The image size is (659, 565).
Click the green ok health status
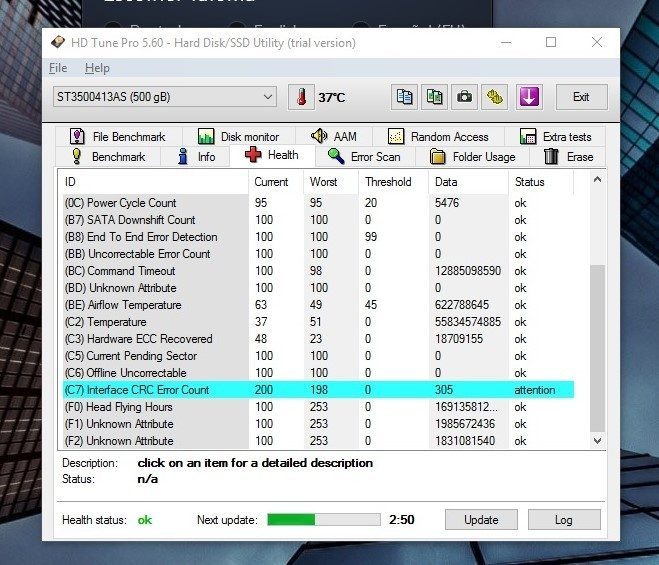click(x=145, y=520)
